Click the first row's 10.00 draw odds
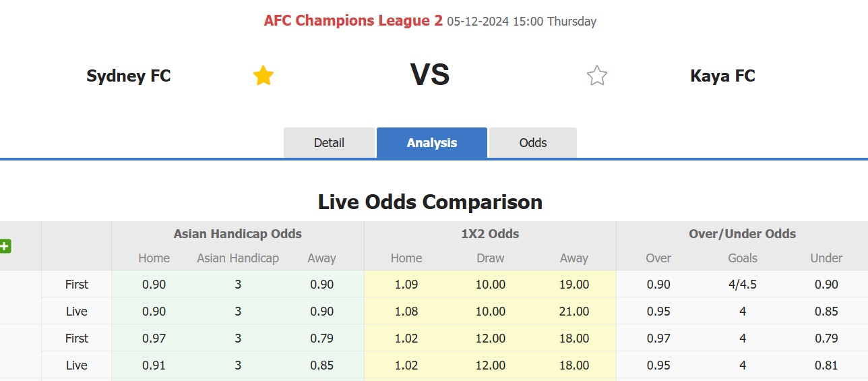 point(490,284)
